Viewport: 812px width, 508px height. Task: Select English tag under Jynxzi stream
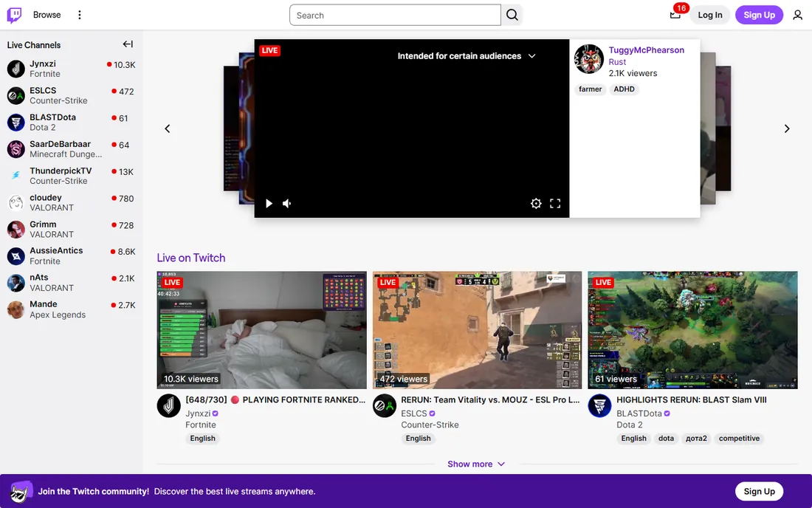pyautogui.click(x=202, y=438)
